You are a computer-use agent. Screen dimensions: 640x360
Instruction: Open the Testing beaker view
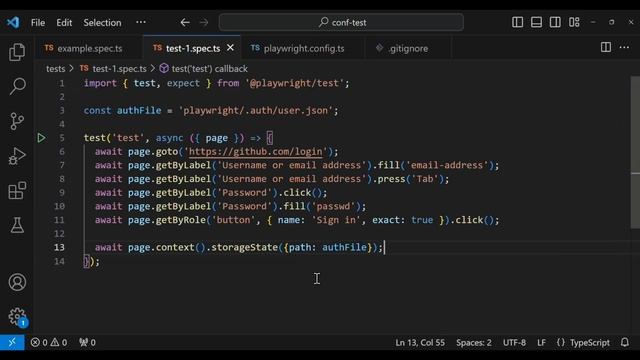click(17, 225)
